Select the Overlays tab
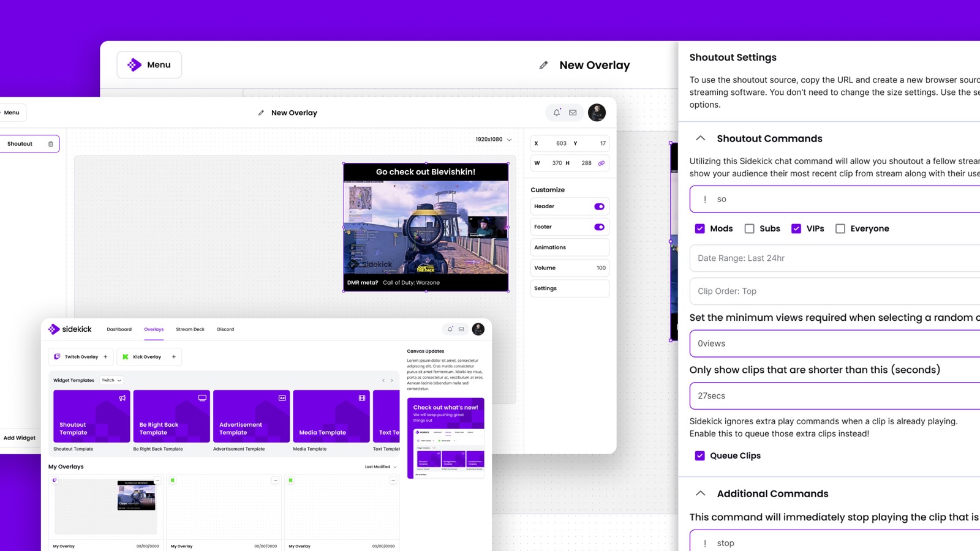 (154, 329)
